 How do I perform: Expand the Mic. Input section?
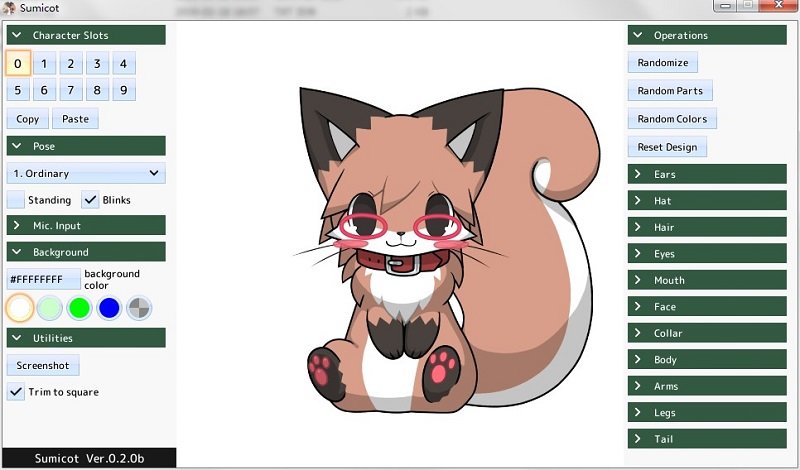85,226
